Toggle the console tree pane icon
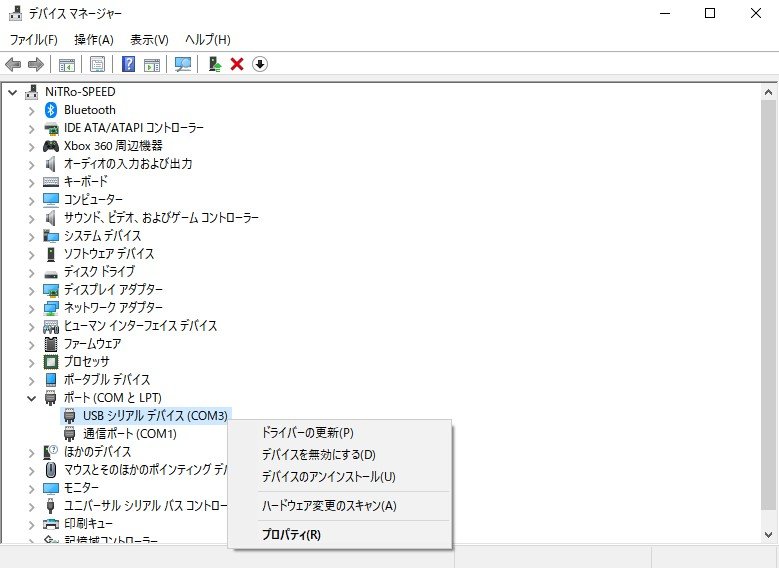 click(67, 65)
